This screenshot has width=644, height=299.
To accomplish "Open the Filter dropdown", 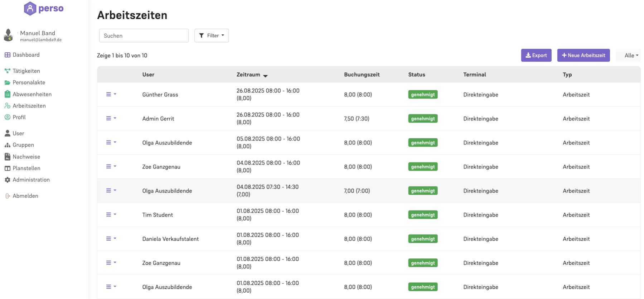I will pos(212,35).
